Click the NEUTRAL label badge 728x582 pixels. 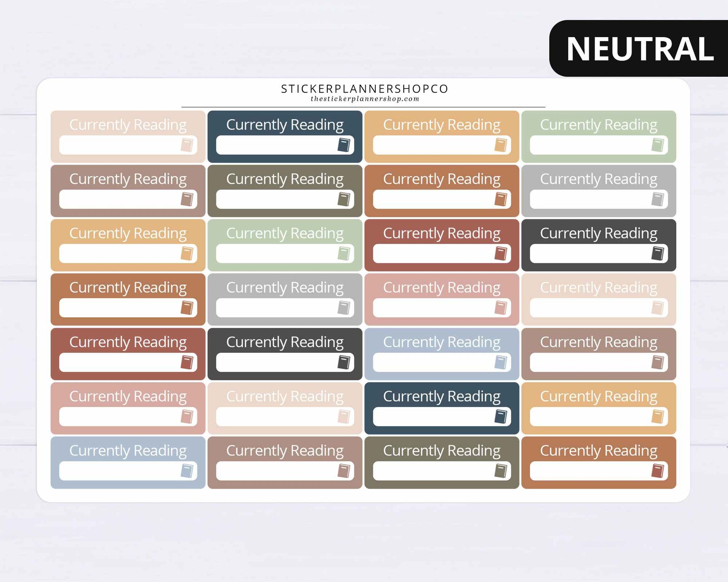[x=639, y=48]
